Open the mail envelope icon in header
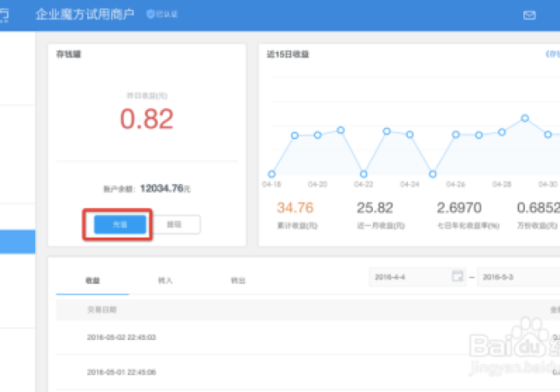The height and width of the screenshot is (392, 560). (x=529, y=15)
